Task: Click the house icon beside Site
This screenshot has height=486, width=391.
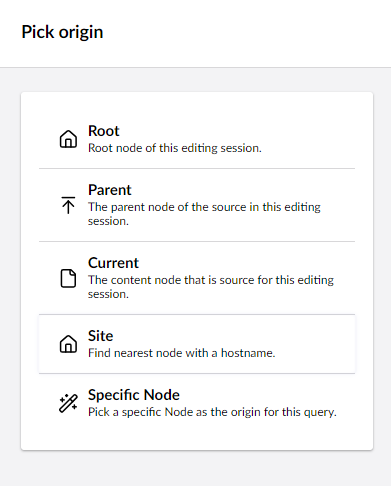Action: click(68, 344)
